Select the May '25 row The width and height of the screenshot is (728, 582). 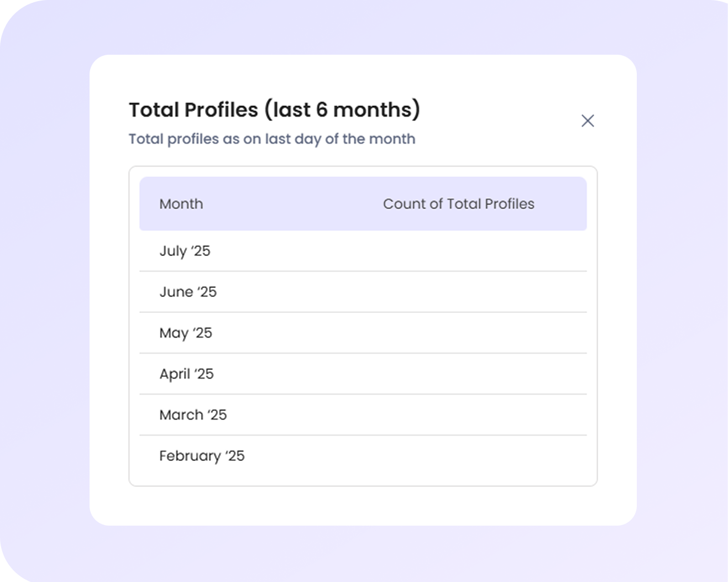pyautogui.click(x=363, y=333)
